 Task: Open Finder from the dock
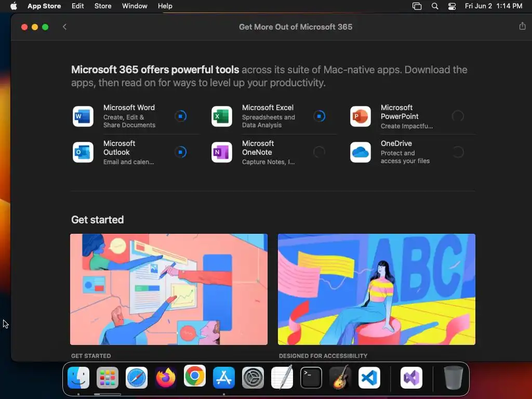78,378
